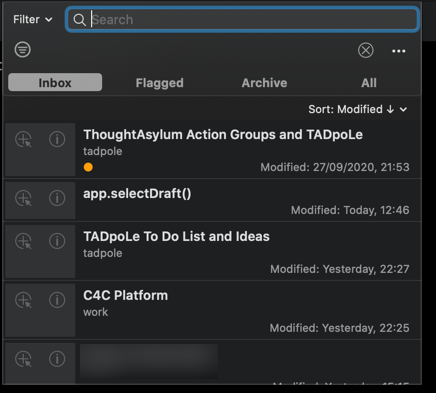Click select icon for the blurred draft row
The image size is (436, 393).
click(23, 359)
